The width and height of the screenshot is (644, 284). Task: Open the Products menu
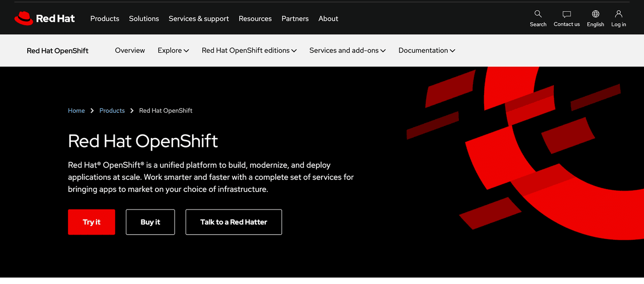click(x=105, y=19)
